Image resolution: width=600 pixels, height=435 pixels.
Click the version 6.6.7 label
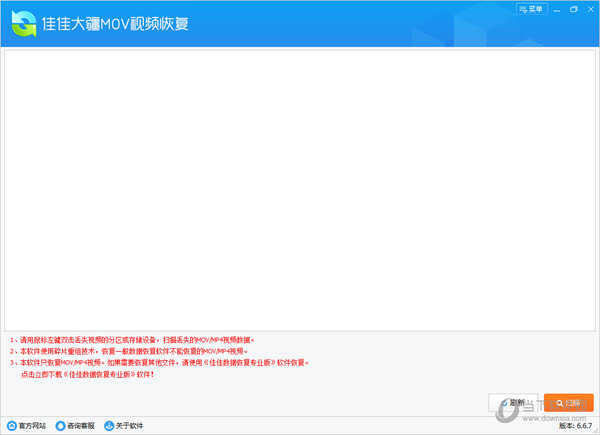576,425
